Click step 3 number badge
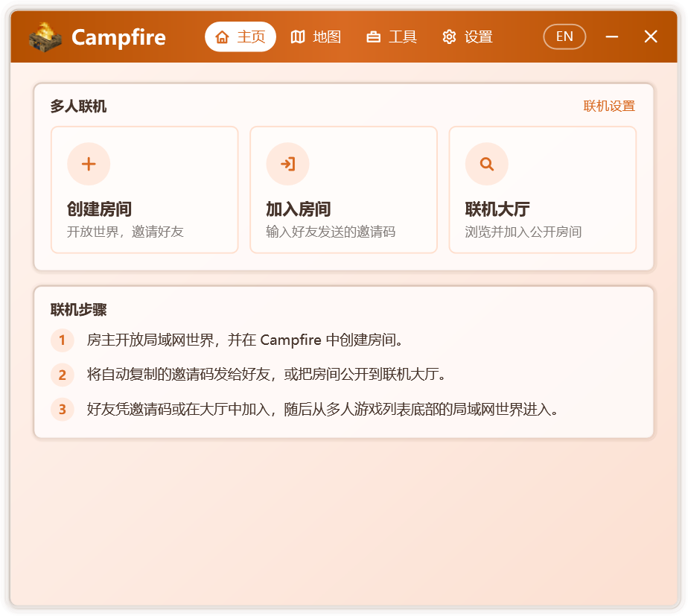Image resolution: width=688 pixels, height=616 pixels. pyautogui.click(x=63, y=409)
